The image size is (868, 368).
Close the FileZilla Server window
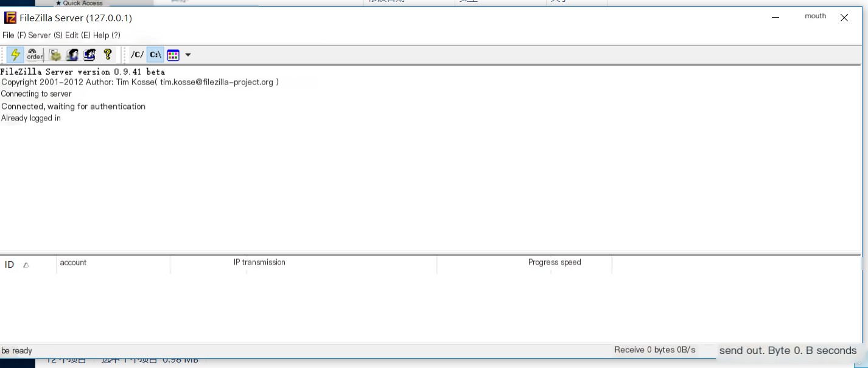point(844,18)
